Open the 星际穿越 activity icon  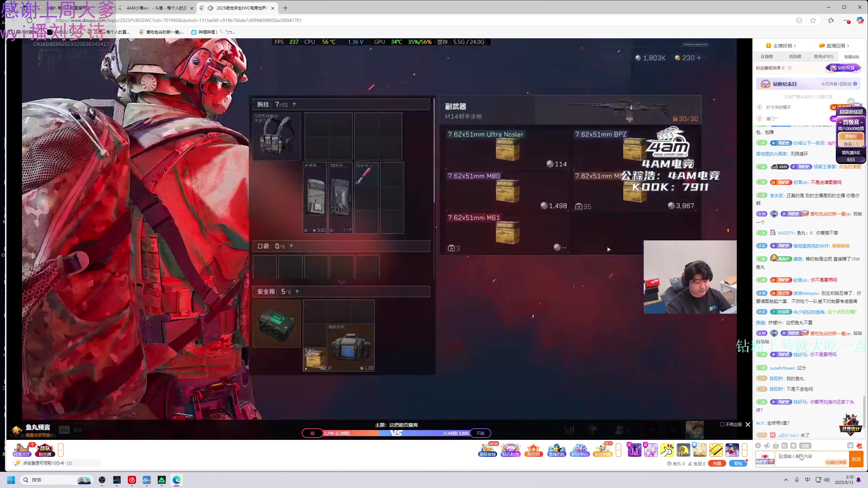488,450
